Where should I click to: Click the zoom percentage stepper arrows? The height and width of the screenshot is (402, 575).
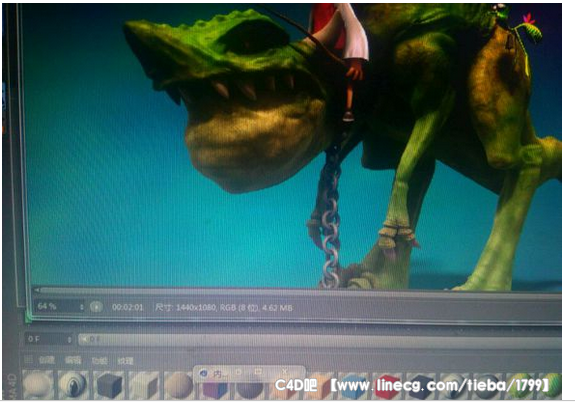point(82,307)
